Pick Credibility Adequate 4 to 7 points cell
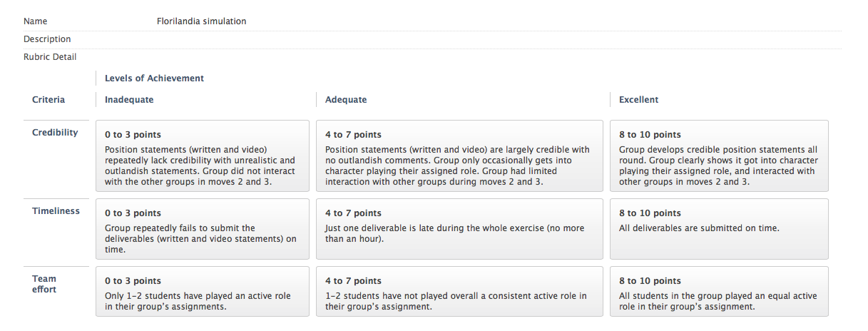Image resolution: width=868 pixels, height=331 pixels. [x=458, y=156]
